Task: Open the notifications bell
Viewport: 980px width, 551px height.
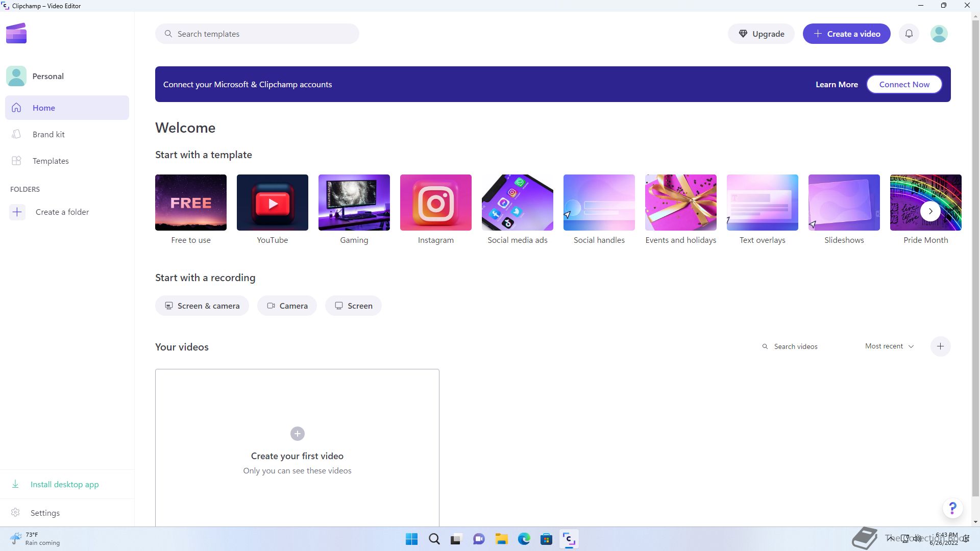Action: point(909,34)
